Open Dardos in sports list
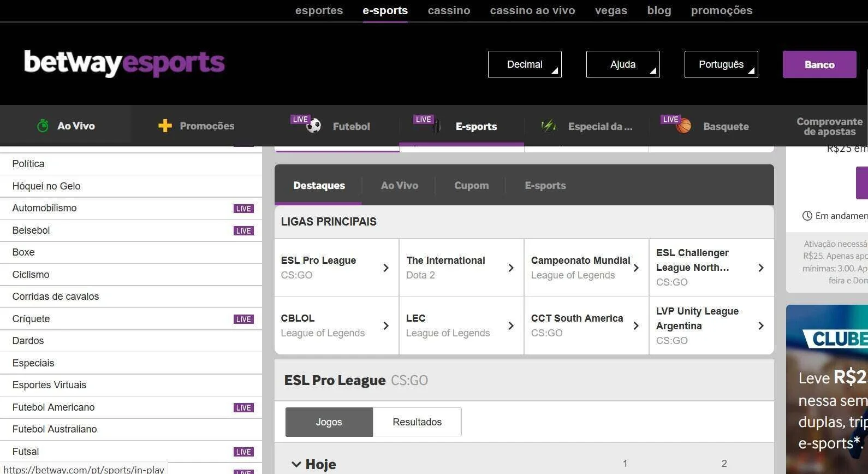Viewport: 868px width, 474px height. tap(131, 341)
